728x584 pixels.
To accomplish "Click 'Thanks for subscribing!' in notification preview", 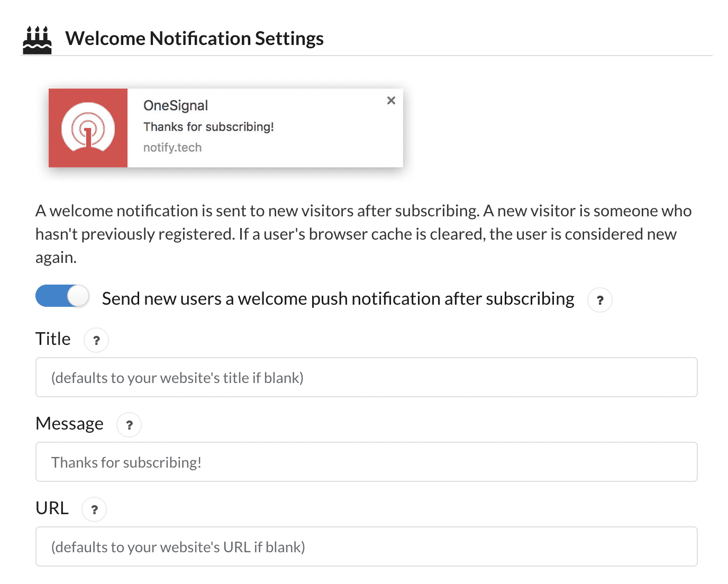I will [x=208, y=127].
